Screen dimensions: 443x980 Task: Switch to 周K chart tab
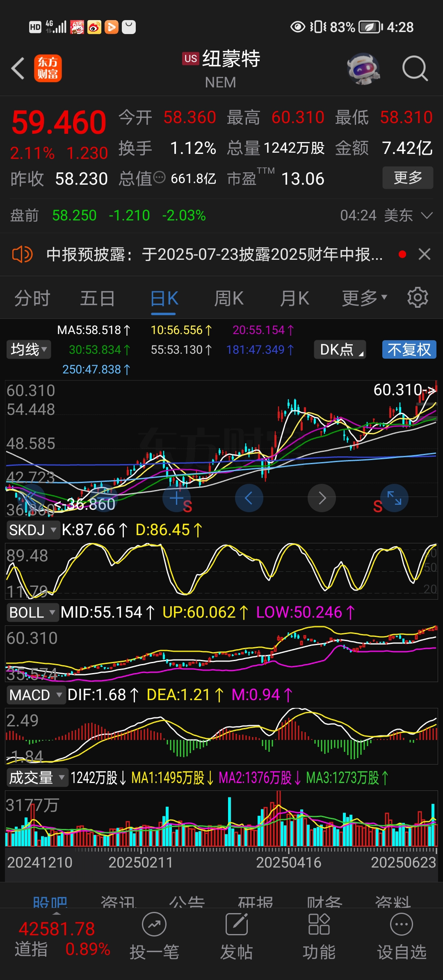(229, 298)
